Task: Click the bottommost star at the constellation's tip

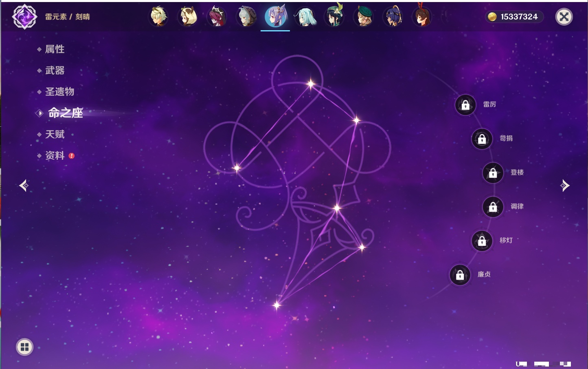Action: [x=277, y=305]
